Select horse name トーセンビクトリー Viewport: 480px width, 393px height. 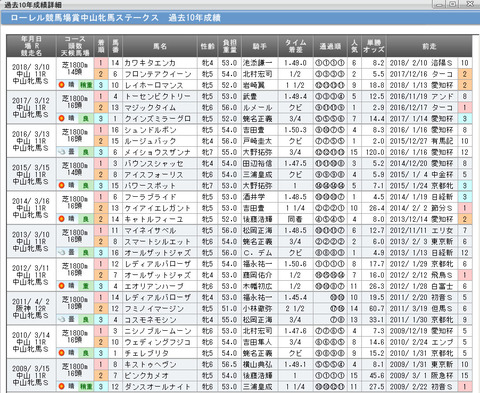coord(158,96)
